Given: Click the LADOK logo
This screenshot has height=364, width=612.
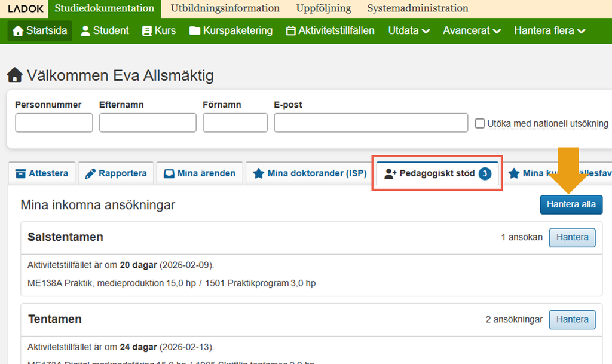Looking at the screenshot, I should coord(25,8).
